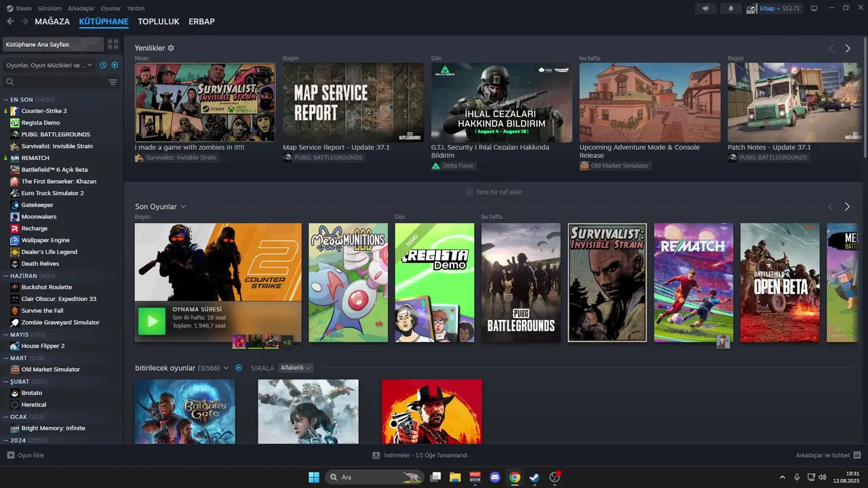
Task: Show more friends playing +2 badge
Action: (287, 342)
